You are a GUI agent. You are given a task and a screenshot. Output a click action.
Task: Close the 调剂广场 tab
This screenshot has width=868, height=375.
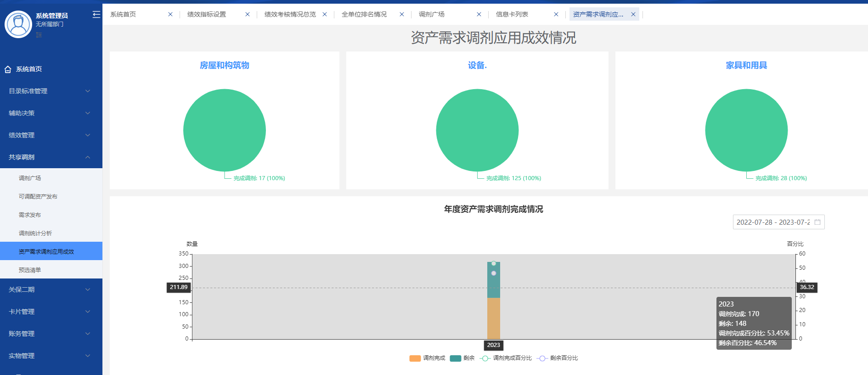coord(479,14)
